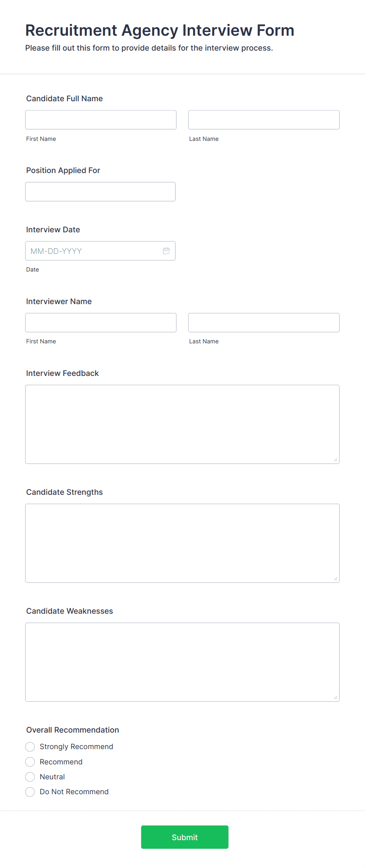Click into the Candidate Strengths textarea

pos(182,543)
